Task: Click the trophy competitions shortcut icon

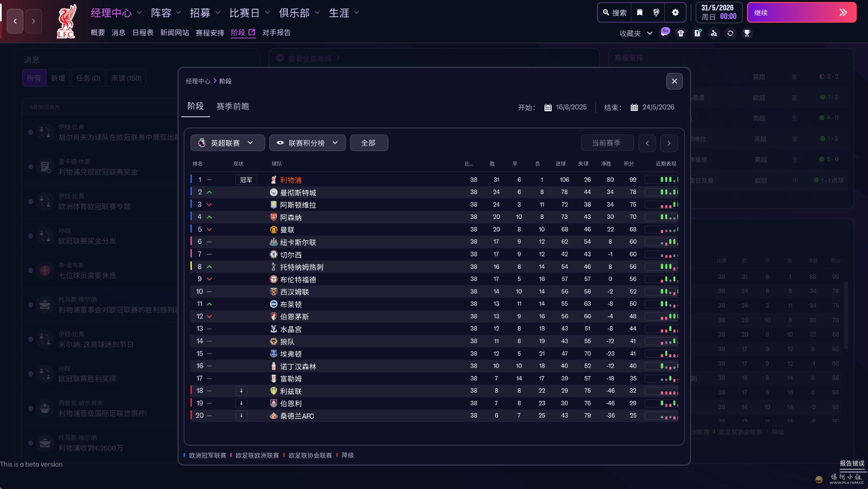Action: [747, 33]
